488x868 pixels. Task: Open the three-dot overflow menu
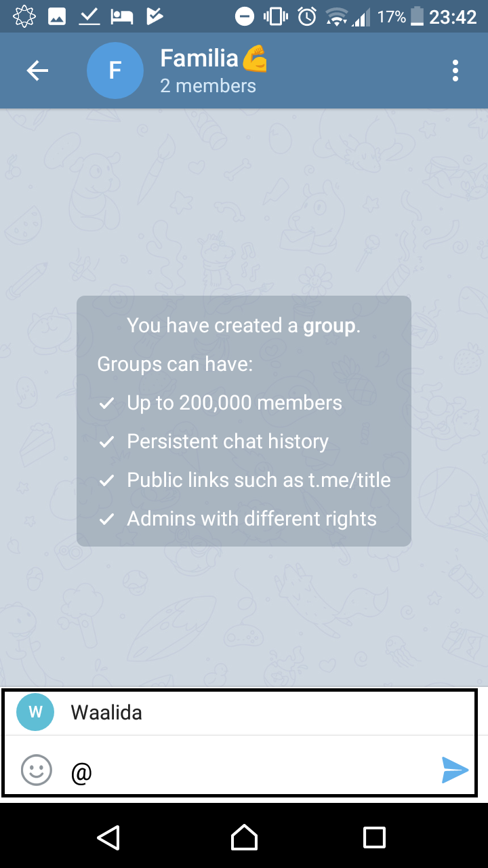point(455,71)
